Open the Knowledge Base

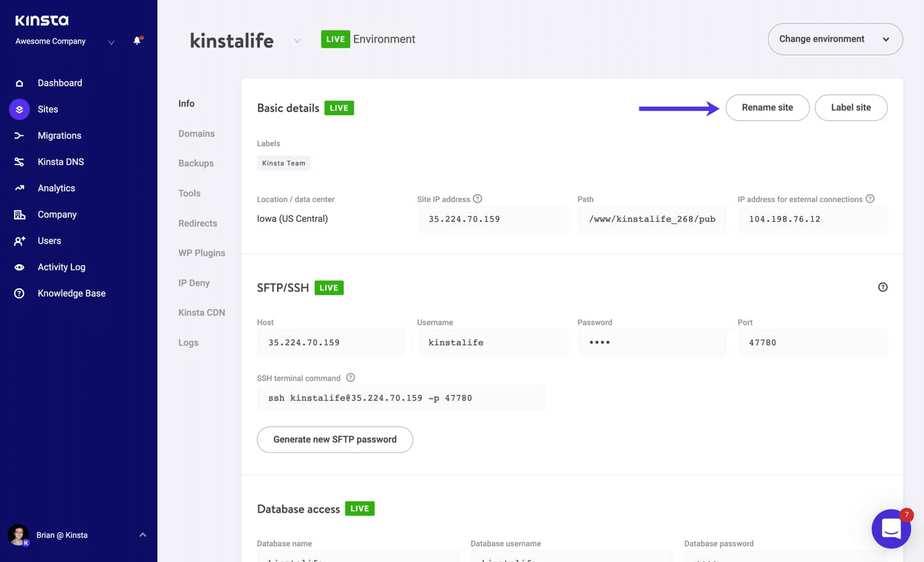tap(71, 293)
